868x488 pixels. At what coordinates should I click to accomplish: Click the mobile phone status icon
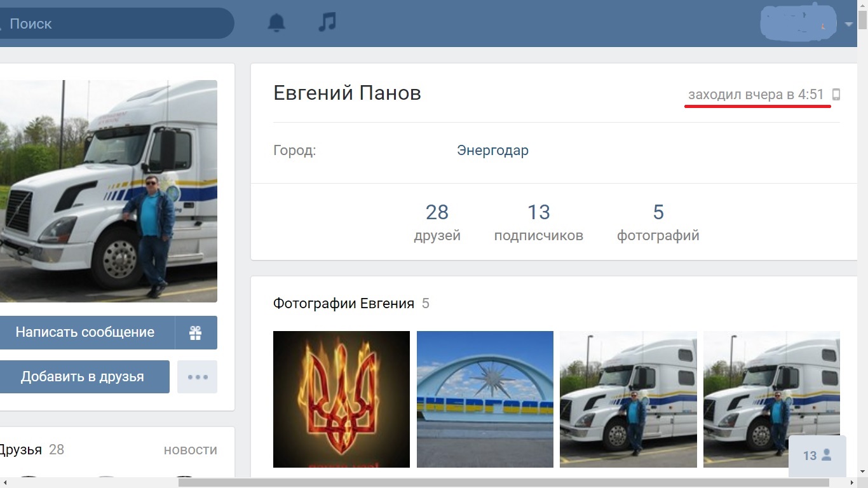coord(836,95)
